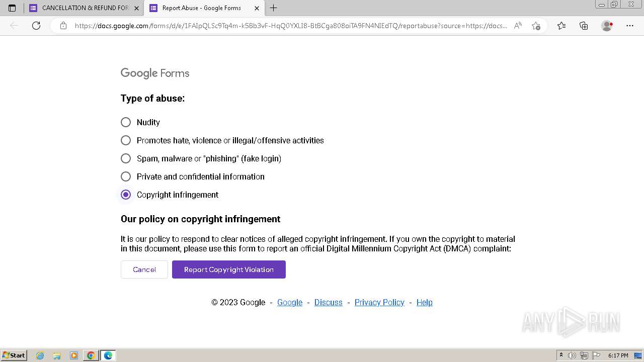
Task: Open the browser profile icon
Action: tap(607, 26)
